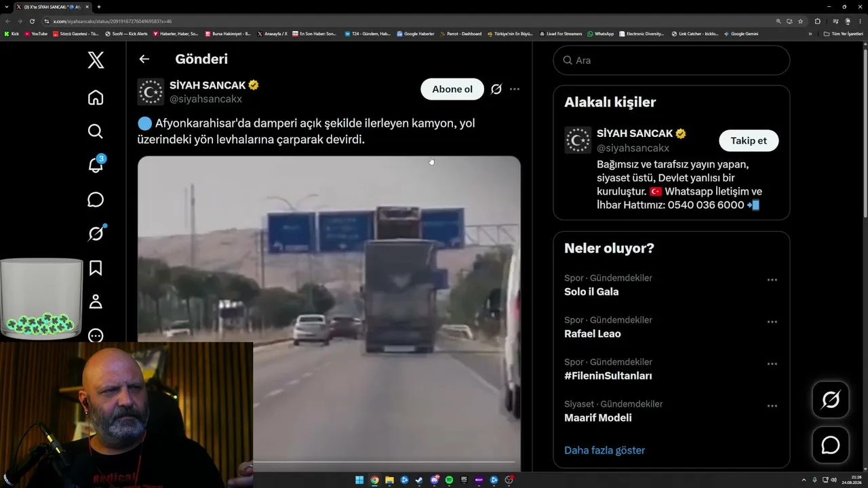Open a new Chrome tab
Viewport: 868px width, 488px height.
click(x=99, y=7)
